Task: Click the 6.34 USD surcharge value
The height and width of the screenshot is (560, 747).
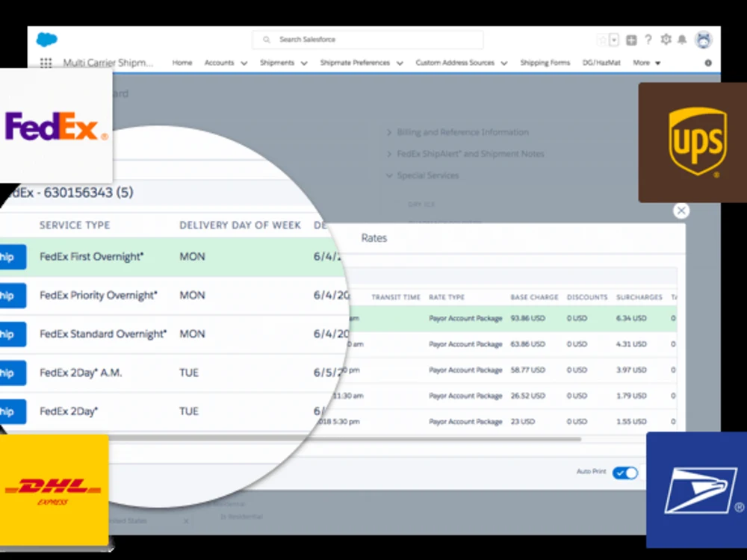Action: [x=631, y=318]
